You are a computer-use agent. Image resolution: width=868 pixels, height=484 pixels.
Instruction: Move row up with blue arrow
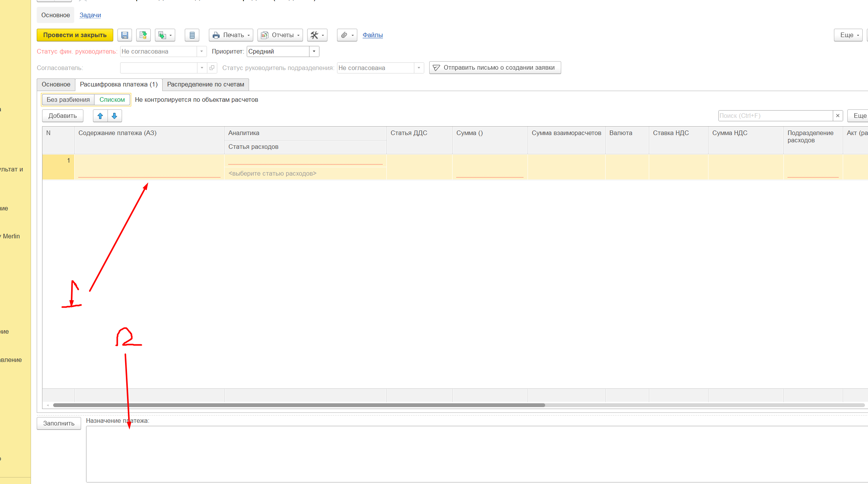100,116
